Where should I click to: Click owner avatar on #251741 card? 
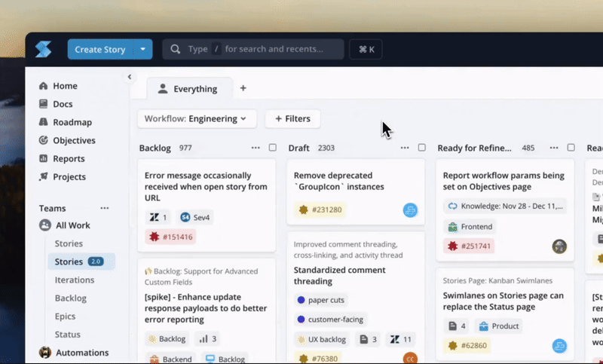pos(559,246)
